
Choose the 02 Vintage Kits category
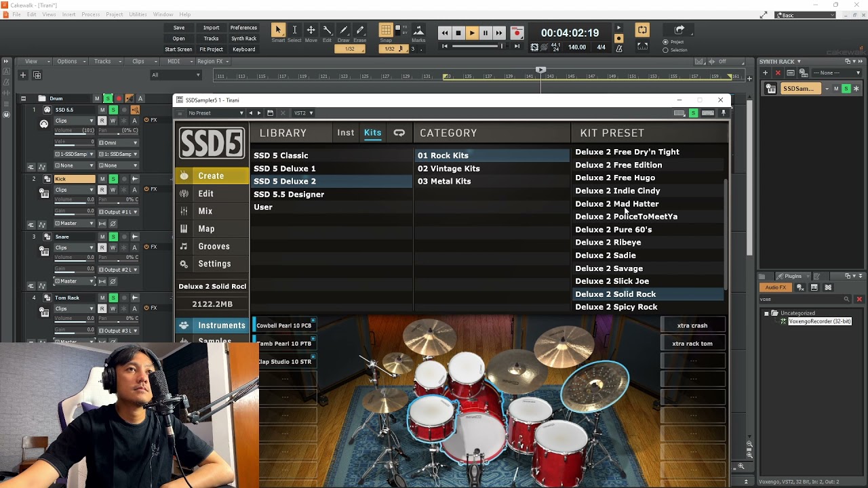point(492,169)
